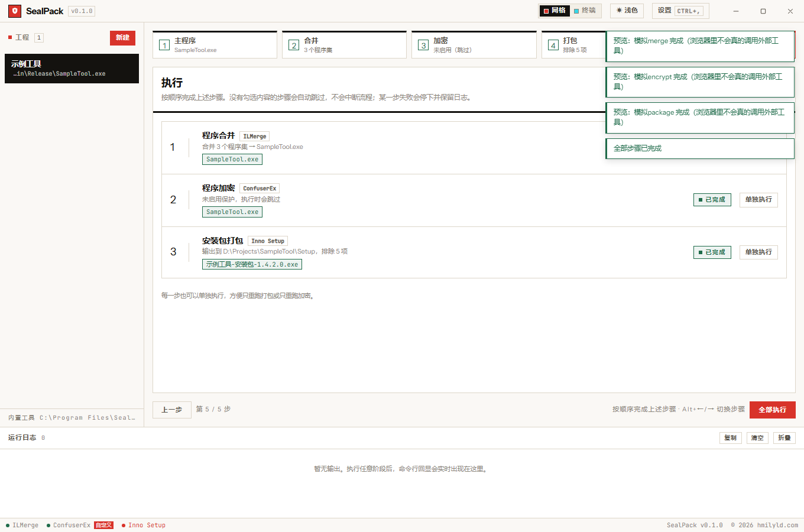The height and width of the screenshot is (532, 804).
Task: Click Inno Setup in the bottom status bar
Action: pyautogui.click(x=144, y=525)
